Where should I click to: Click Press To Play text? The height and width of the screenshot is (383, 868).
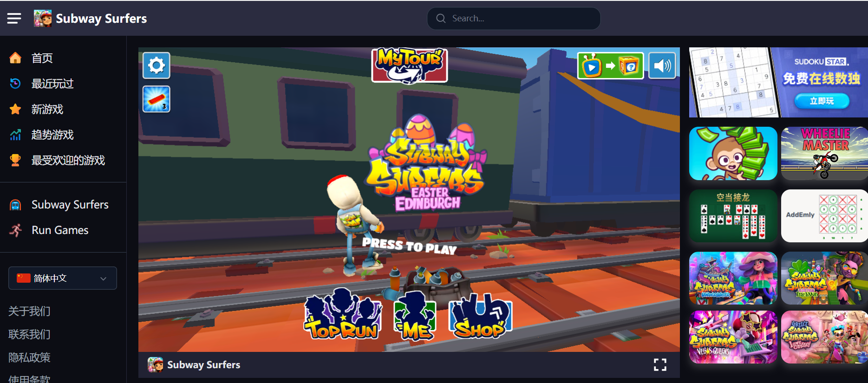pos(409,246)
